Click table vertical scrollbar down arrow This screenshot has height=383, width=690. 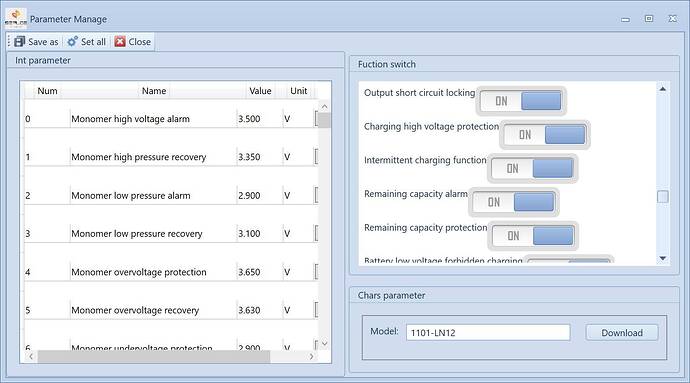324,343
